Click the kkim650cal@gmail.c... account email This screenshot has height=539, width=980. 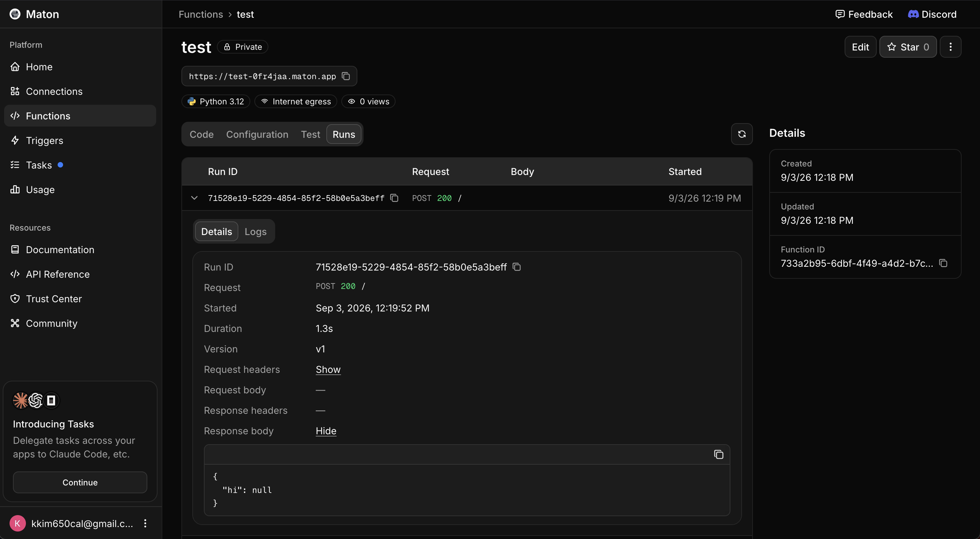point(82,523)
